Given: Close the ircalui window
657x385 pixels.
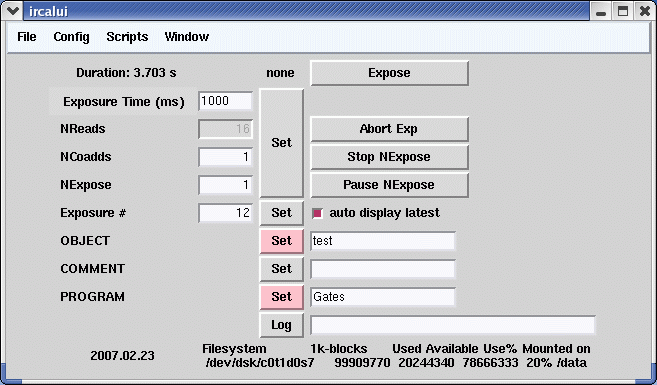Looking at the screenshot, I should [x=645, y=11].
